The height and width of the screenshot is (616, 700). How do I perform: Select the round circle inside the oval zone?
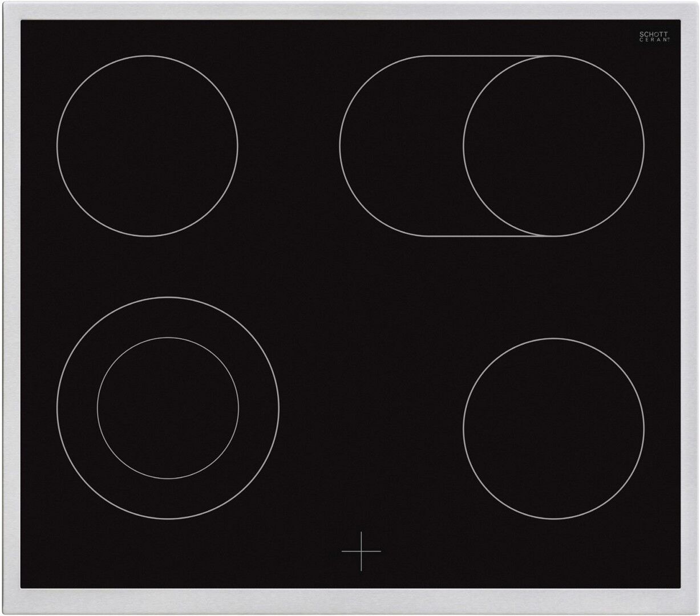(x=553, y=146)
